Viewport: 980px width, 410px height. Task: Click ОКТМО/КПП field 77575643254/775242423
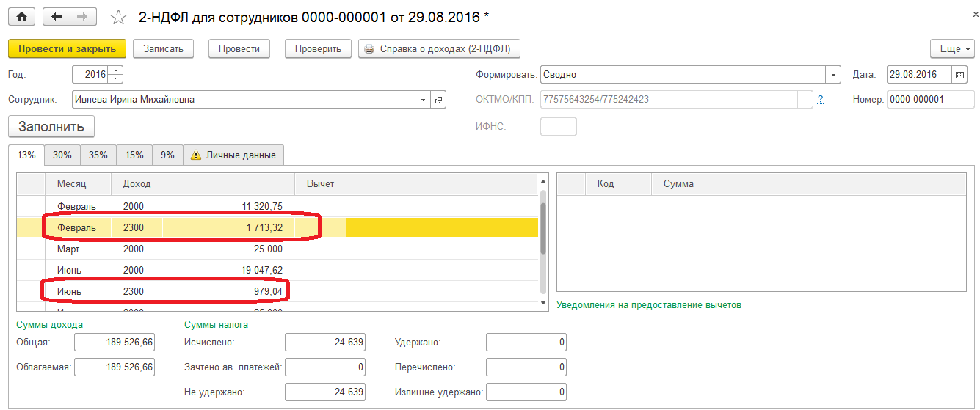point(669,100)
